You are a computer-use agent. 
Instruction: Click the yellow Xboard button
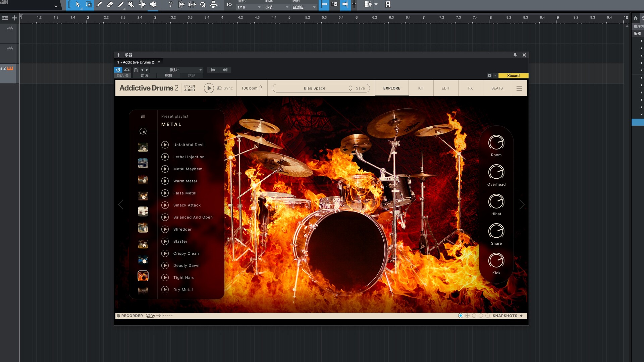coord(513,76)
